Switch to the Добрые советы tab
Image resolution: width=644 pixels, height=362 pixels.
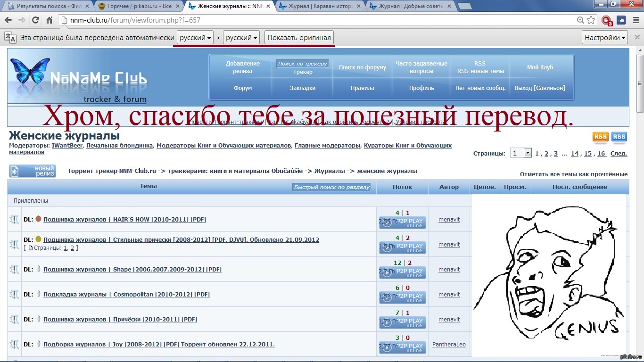[x=410, y=6]
